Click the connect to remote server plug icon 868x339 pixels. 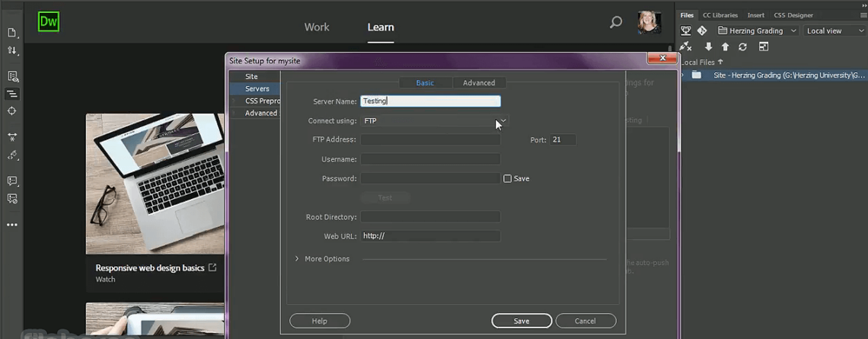click(x=685, y=47)
